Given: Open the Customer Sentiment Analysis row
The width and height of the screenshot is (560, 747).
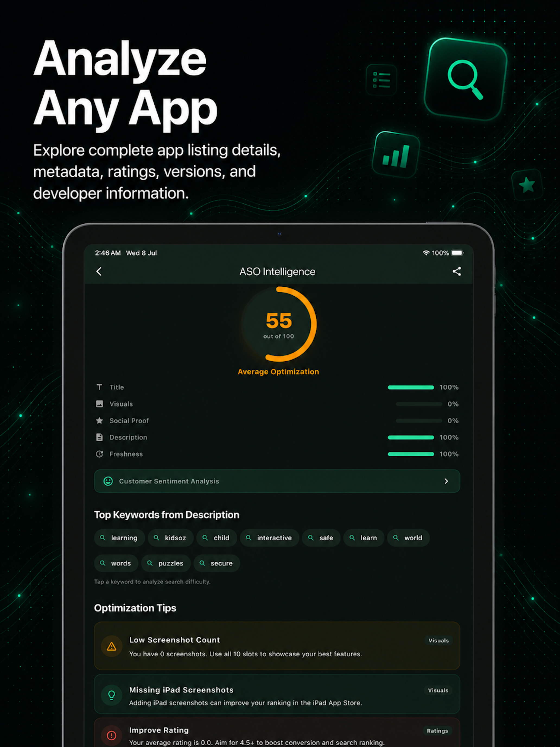Looking at the screenshot, I should pyautogui.click(x=277, y=481).
